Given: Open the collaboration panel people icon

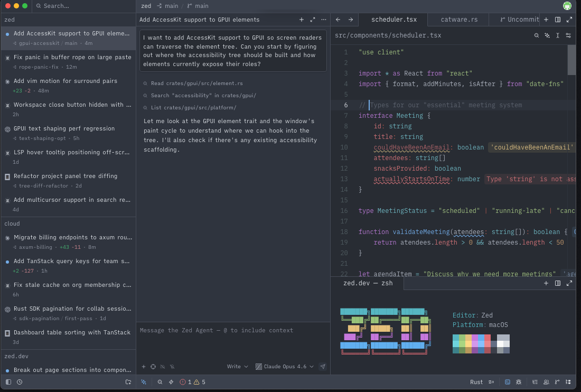Looking at the screenshot, I should [x=546, y=382].
